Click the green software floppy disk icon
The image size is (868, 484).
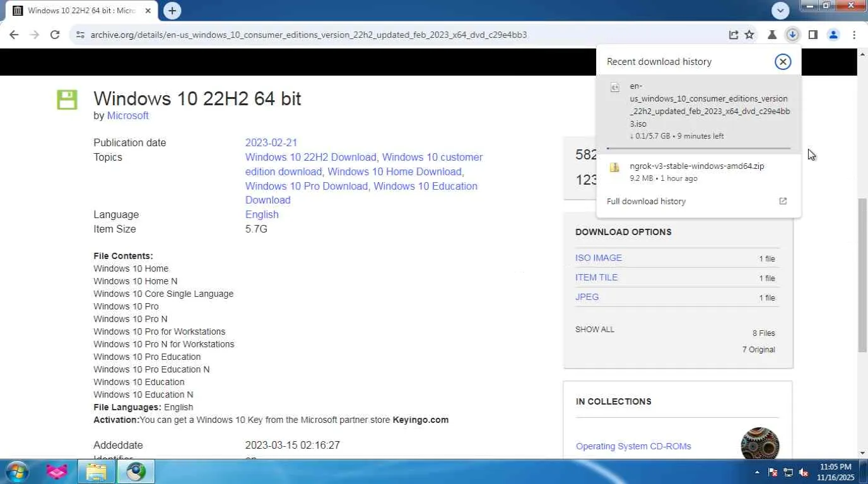pyautogui.click(x=67, y=100)
